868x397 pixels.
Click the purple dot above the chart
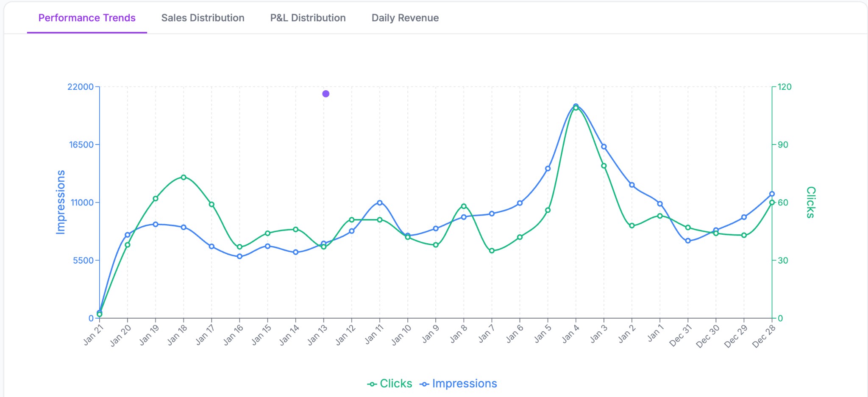pyautogui.click(x=325, y=94)
